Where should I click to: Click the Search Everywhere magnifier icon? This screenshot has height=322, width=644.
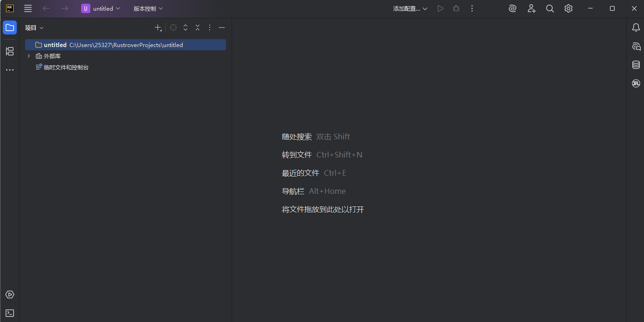point(550,8)
